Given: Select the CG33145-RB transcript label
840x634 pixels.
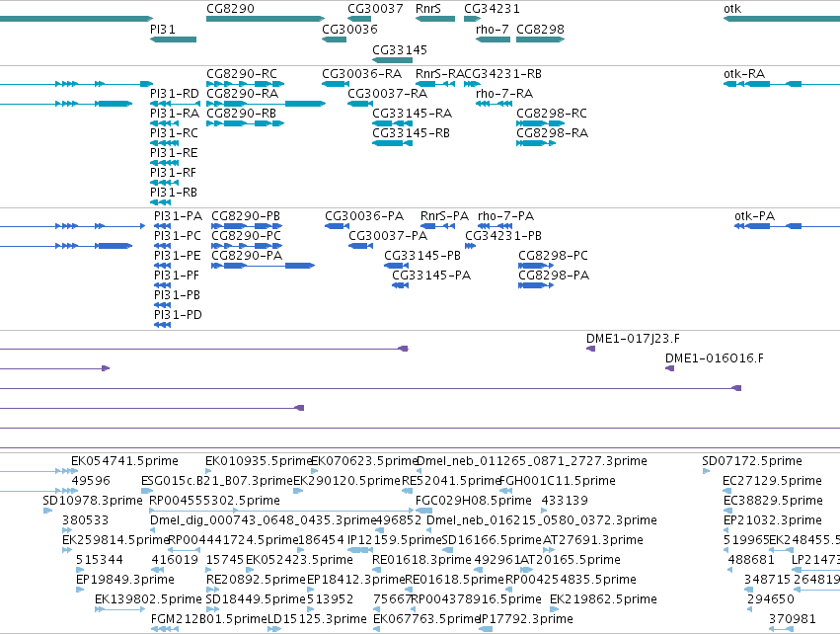Looking at the screenshot, I should click(411, 133).
